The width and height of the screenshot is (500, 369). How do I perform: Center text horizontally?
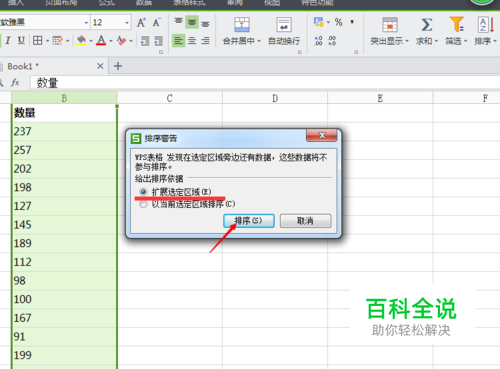tap(192, 41)
